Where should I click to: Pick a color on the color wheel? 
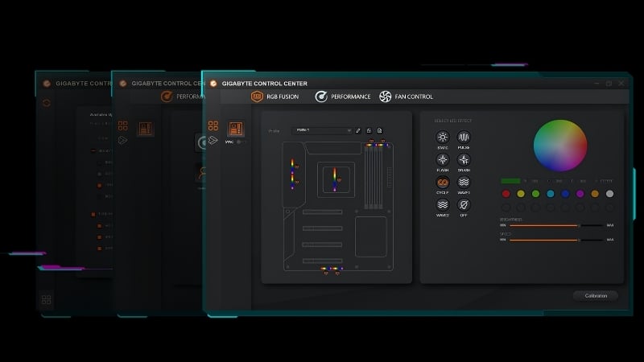pyautogui.click(x=559, y=146)
